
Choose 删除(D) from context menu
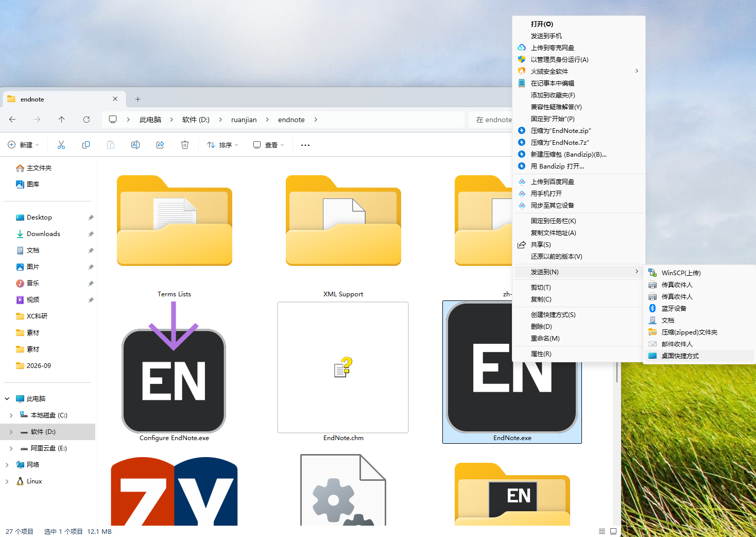[x=579, y=326]
